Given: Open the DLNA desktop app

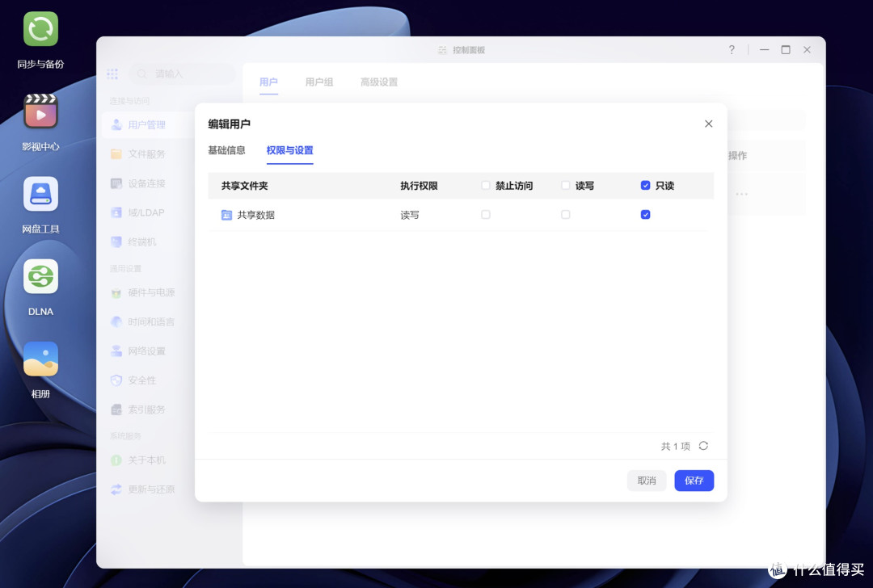Looking at the screenshot, I should [x=40, y=276].
